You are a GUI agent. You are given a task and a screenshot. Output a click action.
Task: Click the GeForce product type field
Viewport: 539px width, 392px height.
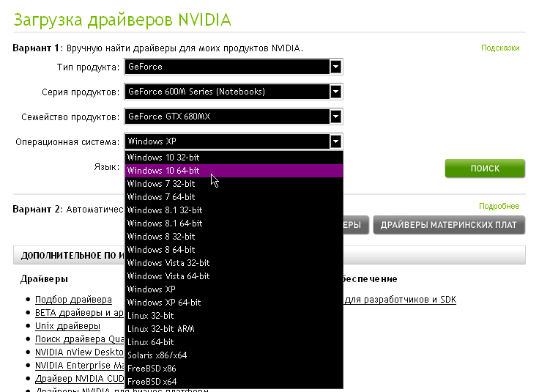(x=234, y=67)
